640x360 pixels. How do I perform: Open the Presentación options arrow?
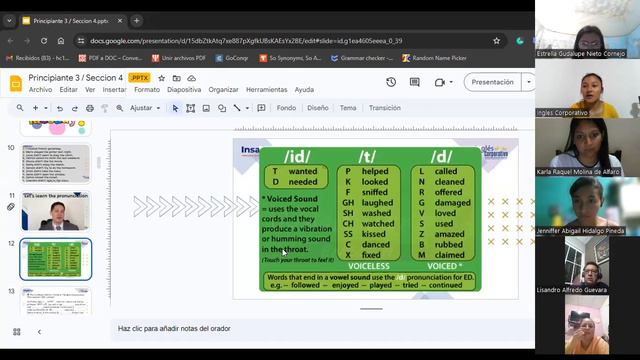coord(529,82)
